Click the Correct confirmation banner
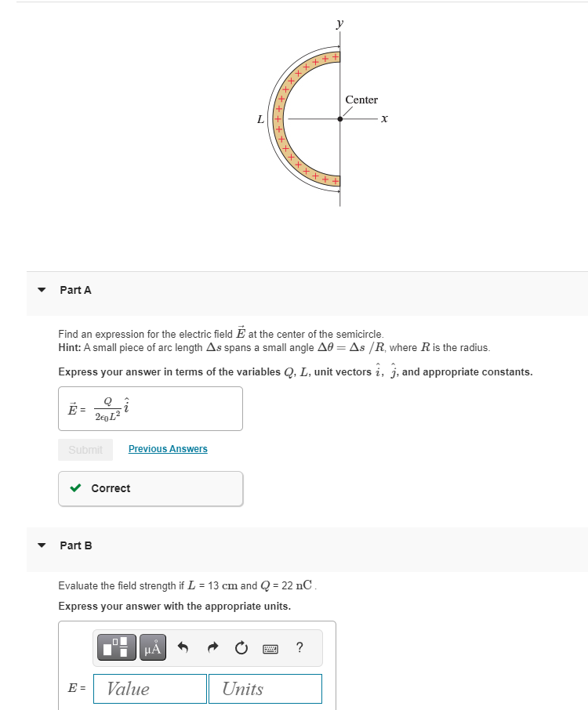The height and width of the screenshot is (710, 588). [x=150, y=487]
